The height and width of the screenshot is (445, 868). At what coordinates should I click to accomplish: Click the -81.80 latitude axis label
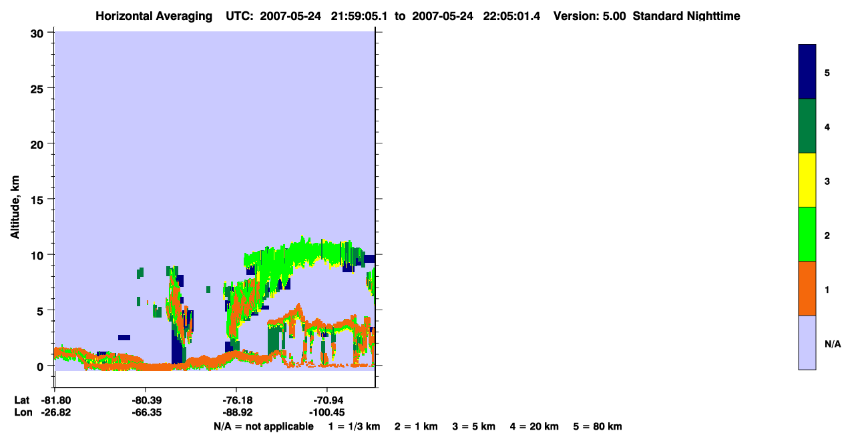[x=55, y=400]
